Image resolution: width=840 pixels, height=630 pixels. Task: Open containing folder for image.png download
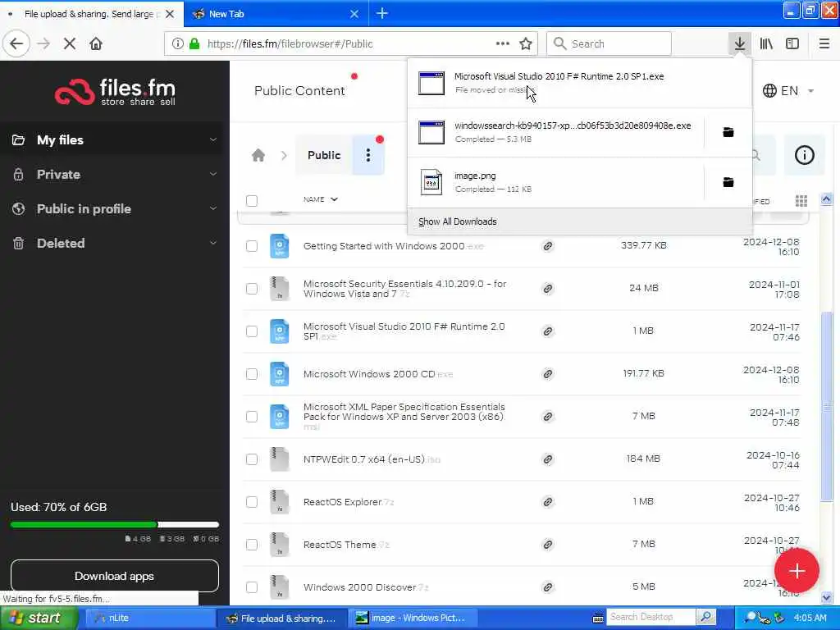click(x=728, y=182)
